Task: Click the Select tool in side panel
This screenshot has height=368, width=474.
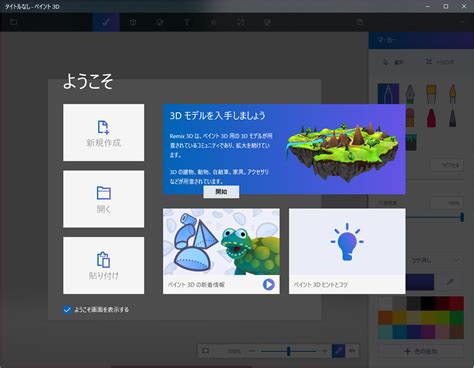Action: tap(394, 62)
